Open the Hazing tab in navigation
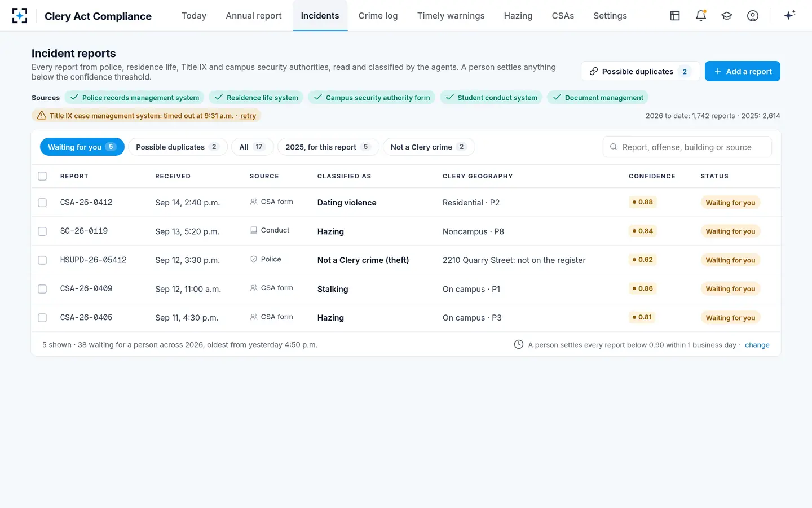This screenshot has height=508, width=812. click(x=518, y=16)
